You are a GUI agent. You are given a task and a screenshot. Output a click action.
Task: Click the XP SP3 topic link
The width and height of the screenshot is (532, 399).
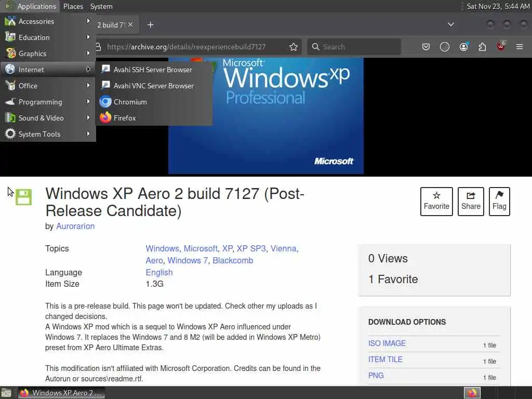coord(251,249)
